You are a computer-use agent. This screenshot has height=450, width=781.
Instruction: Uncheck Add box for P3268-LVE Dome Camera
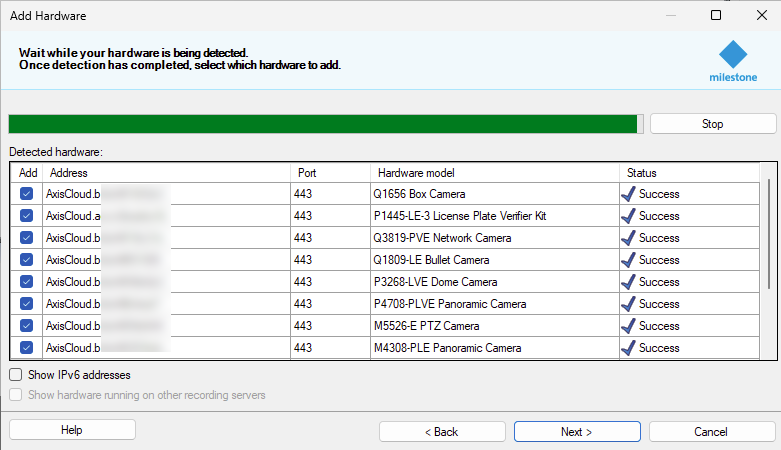[x=26, y=282]
